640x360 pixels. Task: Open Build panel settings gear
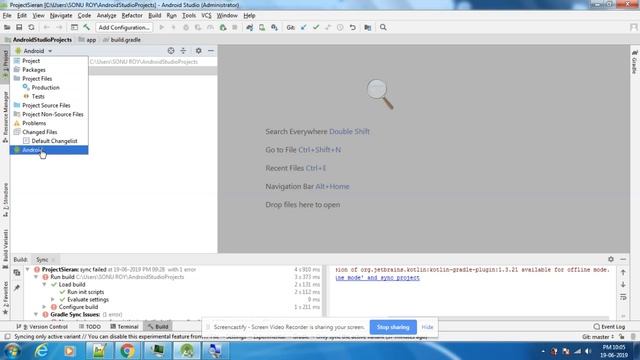tap(611, 259)
